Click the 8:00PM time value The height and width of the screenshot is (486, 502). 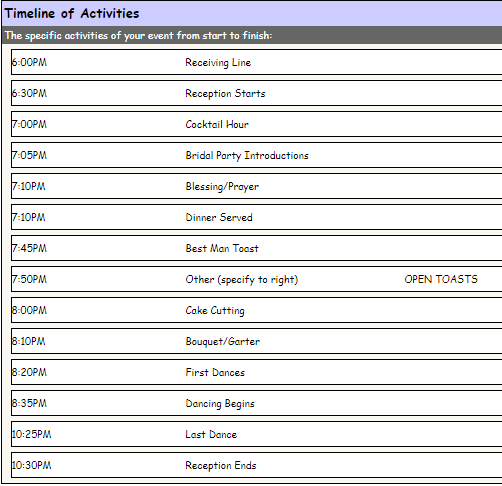(29, 310)
